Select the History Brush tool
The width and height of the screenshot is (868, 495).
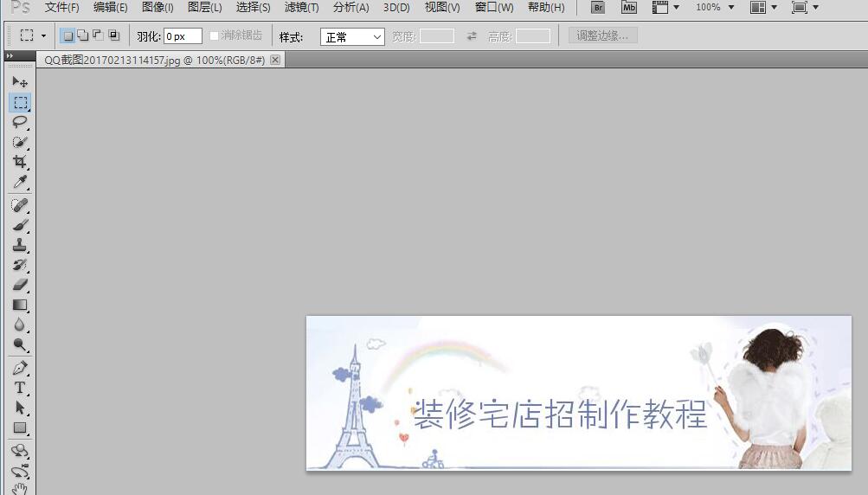coord(20,265)
